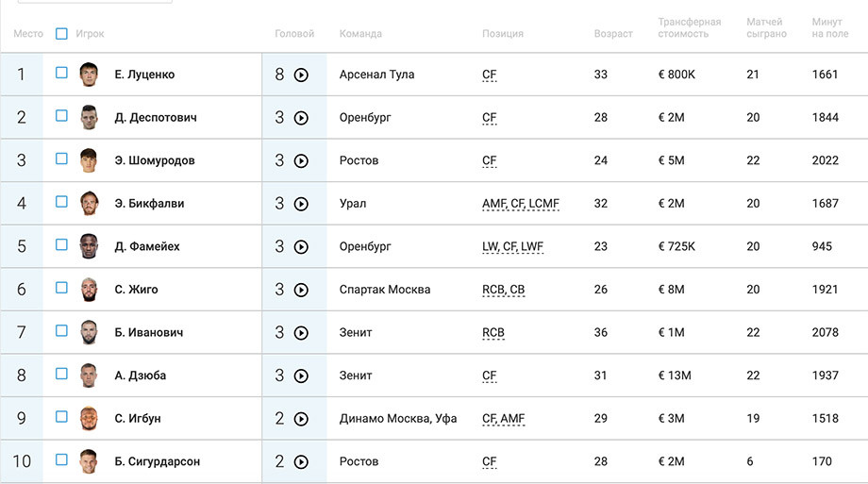
Task: Play header goals video for А. Дзюба
Action: point(301,376)
